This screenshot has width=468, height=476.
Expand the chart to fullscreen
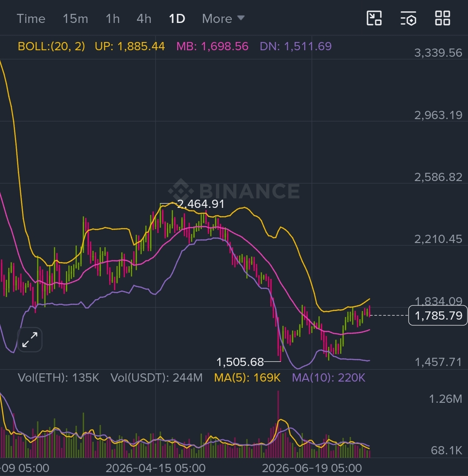tap(30, 340)
